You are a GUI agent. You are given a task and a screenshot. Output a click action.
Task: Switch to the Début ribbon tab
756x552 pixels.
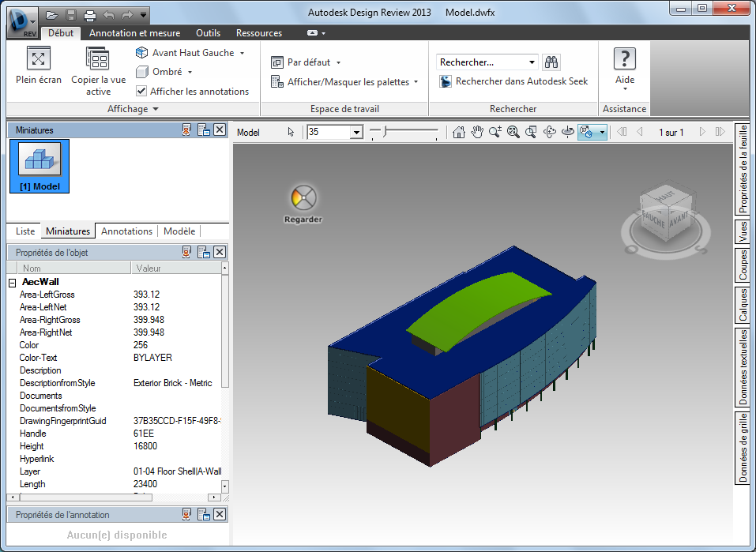click(x=61, y=33)
